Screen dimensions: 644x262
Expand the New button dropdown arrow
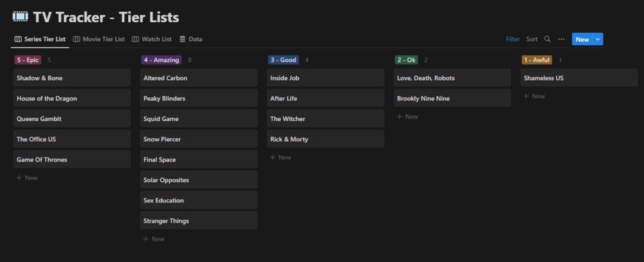coord(599,39)
